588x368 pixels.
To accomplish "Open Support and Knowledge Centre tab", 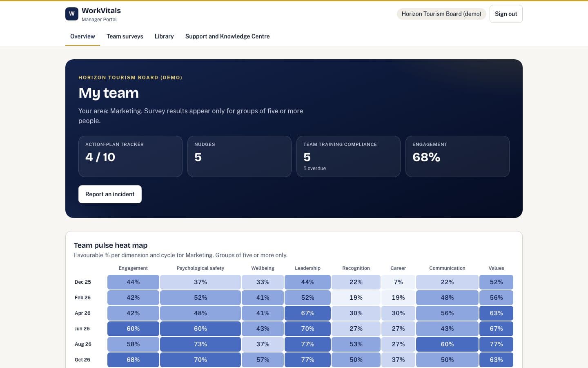I will (x=227, y=36).
